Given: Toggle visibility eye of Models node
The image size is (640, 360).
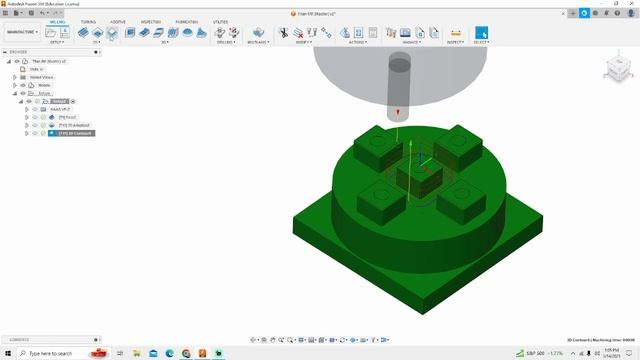Looking at the screenshot, I should pyautogui.click(x=23, y=85).
